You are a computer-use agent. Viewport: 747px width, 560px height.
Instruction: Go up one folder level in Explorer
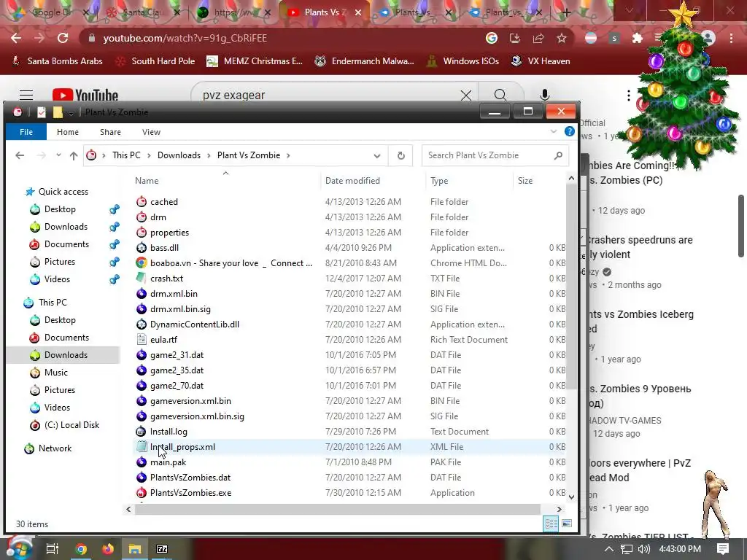(x=74, y=155)
